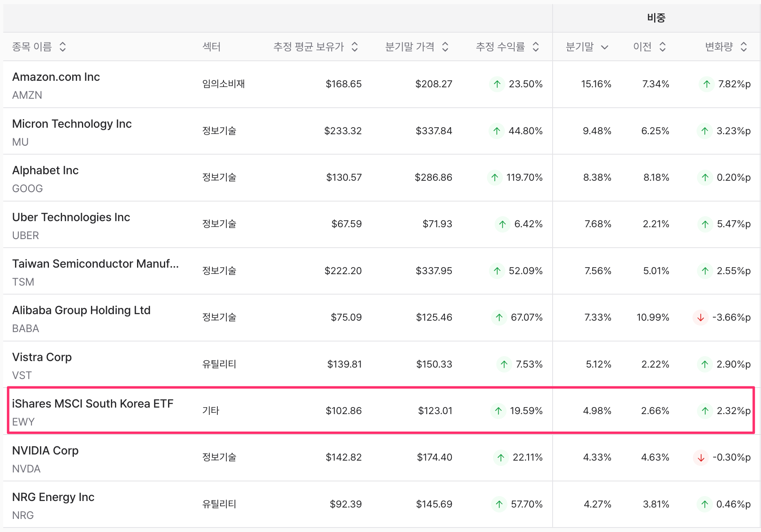The width and height of the screenshot is (761, 532).
Task: Click the up arrow beside Micron's 44.80%
Action: click(496, 131)
